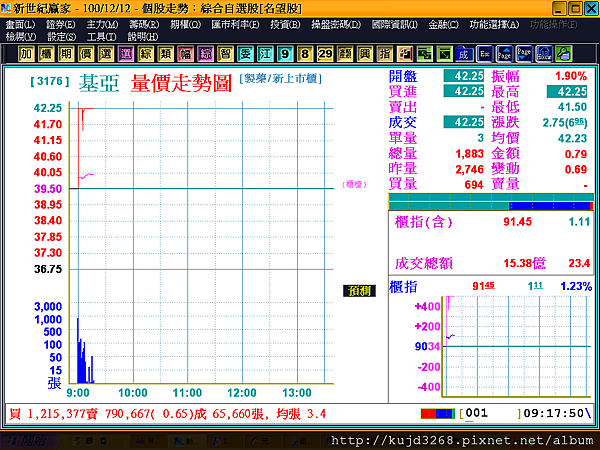Click the 09:17:50 time display
The image size is (600, 450).
coord(553,413)
